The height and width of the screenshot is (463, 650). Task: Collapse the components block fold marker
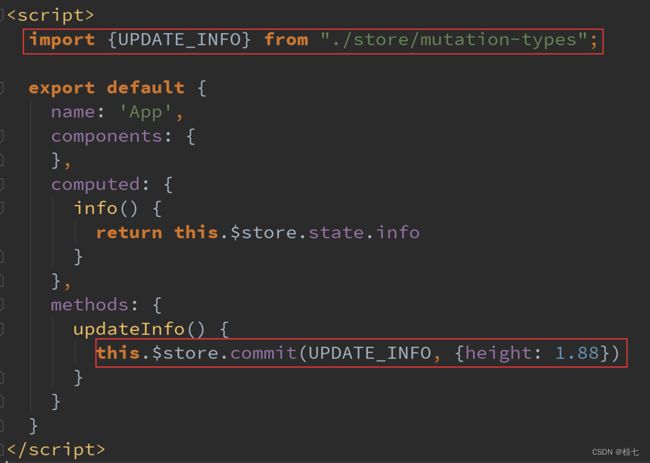pyautogui.click(x=3, y=136)
